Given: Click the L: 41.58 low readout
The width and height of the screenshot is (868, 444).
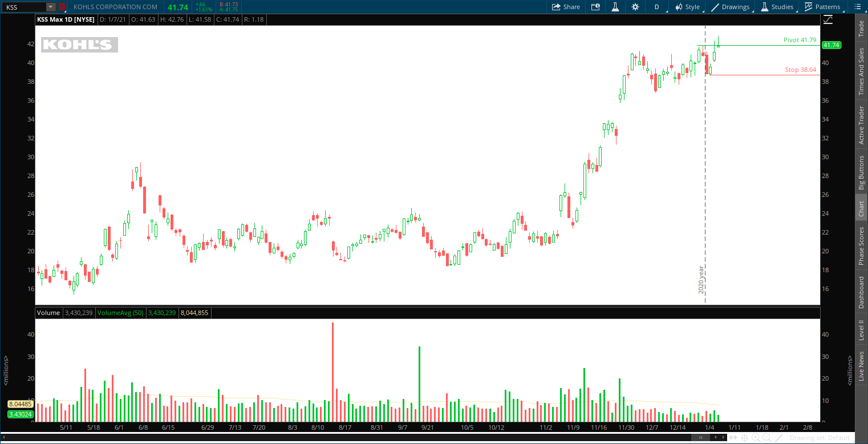Looking at the screenshot, I should (200, 19).
